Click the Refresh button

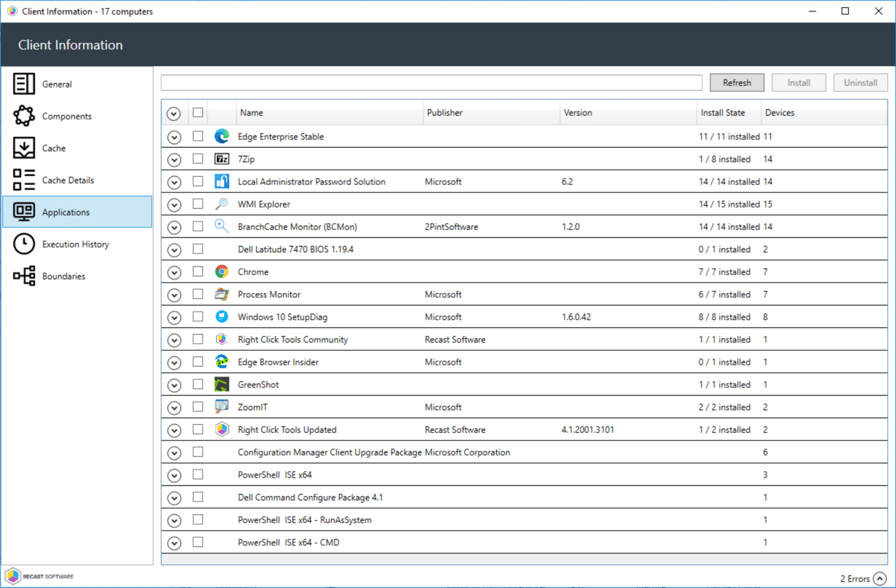pos(737,83)
